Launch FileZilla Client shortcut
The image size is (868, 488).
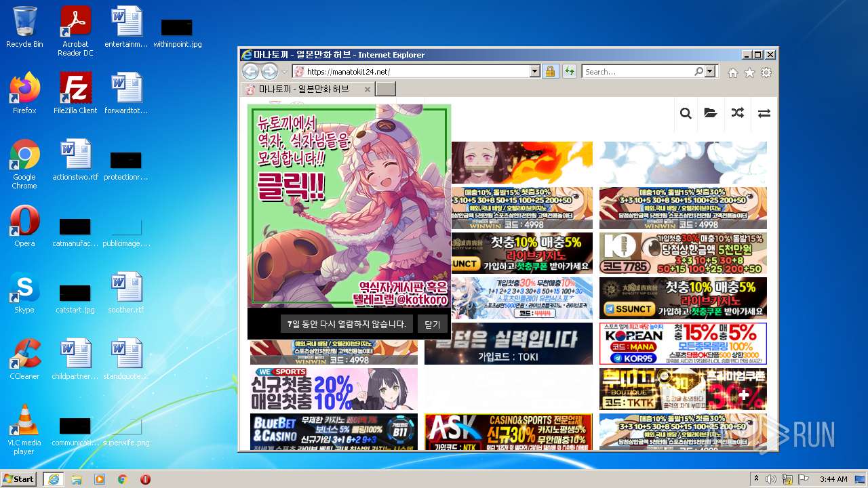75,94
